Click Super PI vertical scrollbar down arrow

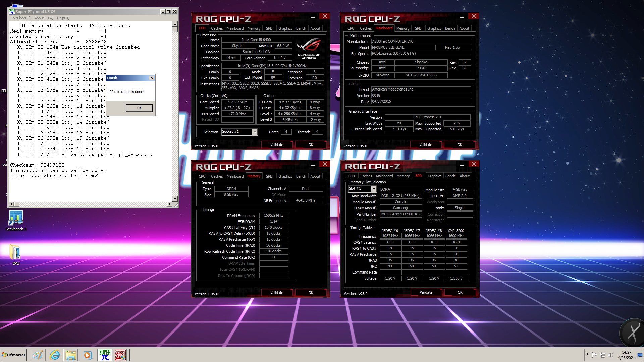[x=175, y=199]
